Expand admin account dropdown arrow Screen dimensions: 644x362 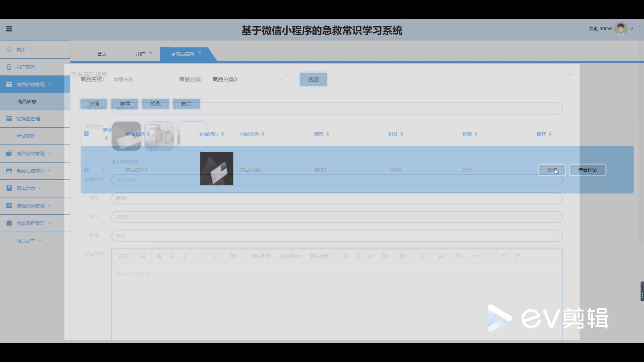tap(632, 29)
